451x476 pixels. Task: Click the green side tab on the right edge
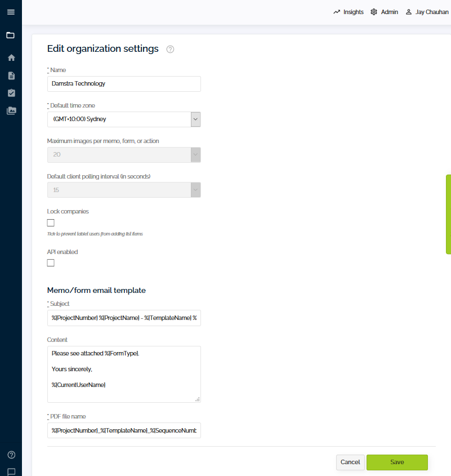449,214
